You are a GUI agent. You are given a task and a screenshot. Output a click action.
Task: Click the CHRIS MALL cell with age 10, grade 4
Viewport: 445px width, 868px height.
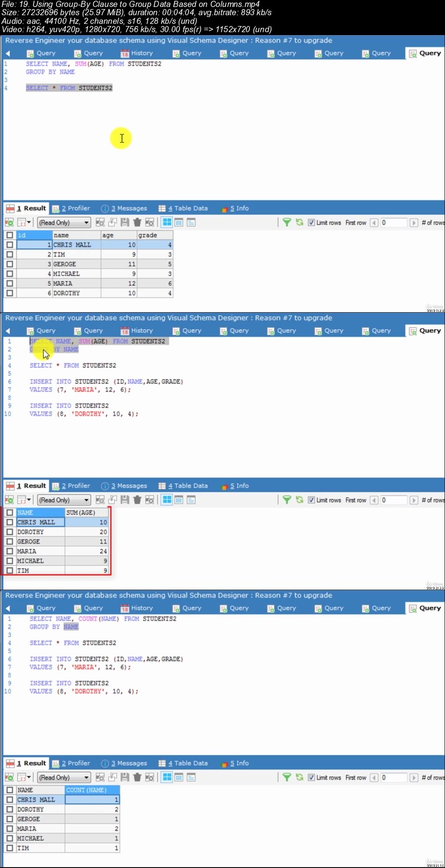click(x=76, y=245)
